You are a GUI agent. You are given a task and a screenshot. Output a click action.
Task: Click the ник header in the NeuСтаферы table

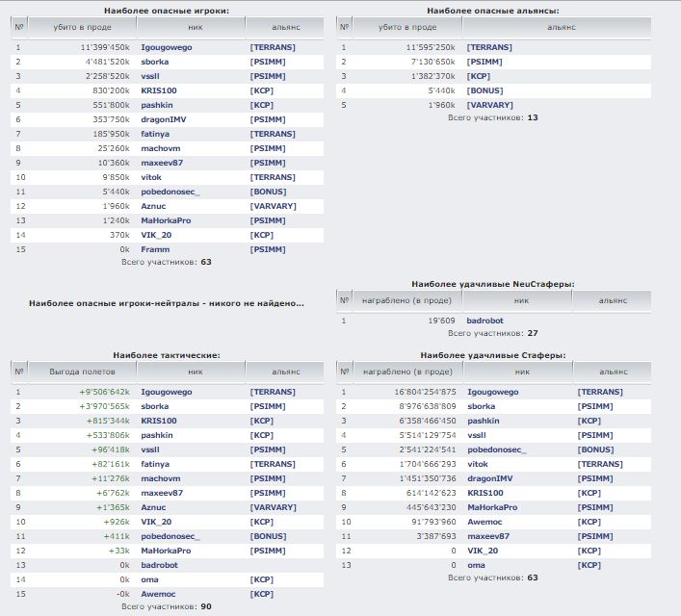pos(521,299)
